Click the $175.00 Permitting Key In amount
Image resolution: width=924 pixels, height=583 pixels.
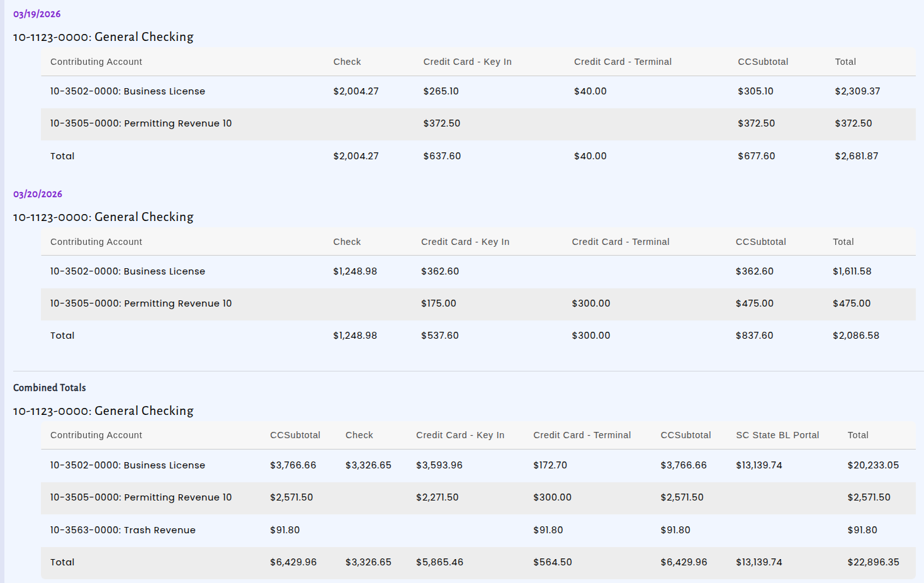pyautogui.click(x=439, y=303)
